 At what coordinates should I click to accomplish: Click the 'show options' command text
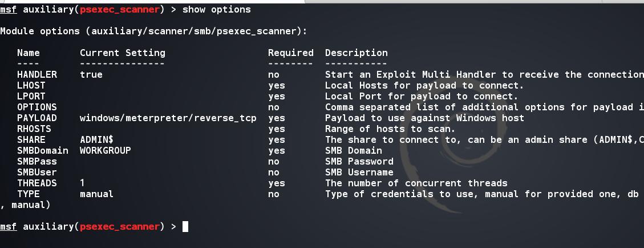pyautogui.click(x=216, y=10)
